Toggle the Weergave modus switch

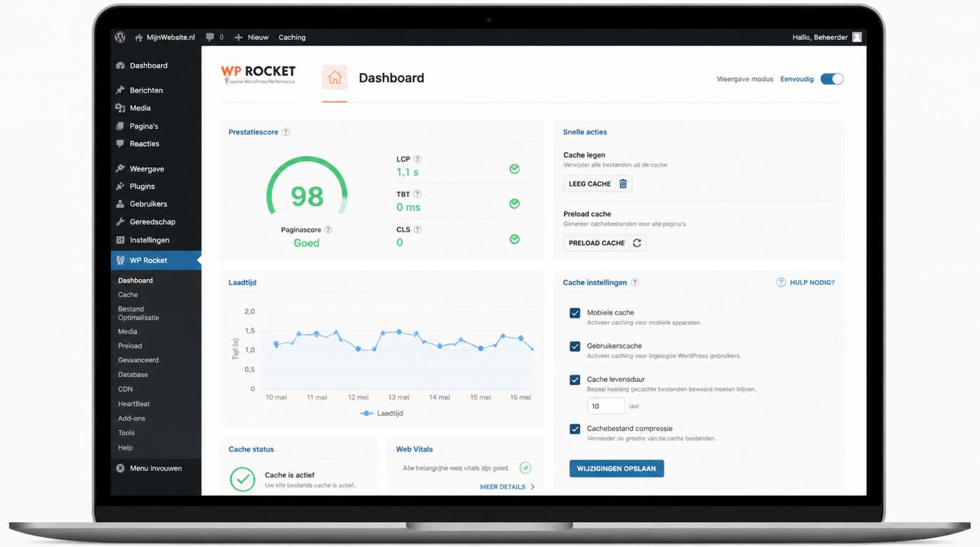[832, 79]
